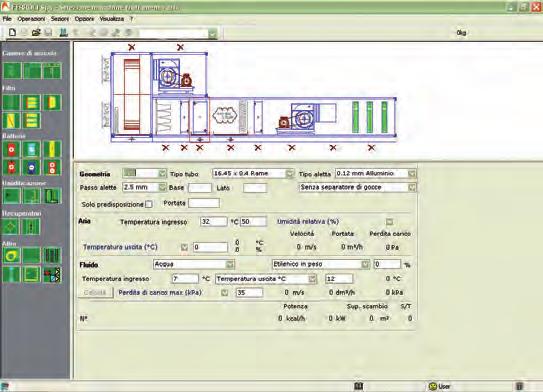543x392 pixels.
Task: Click the blue unit calculation toolbar icon
Action: point(63,32)
